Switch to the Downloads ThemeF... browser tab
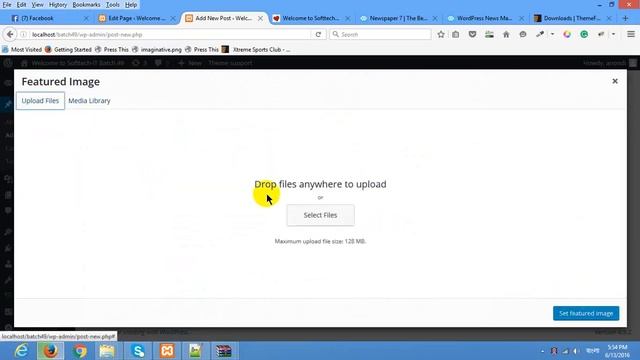Viewport: 640px width, 360px height. [572, 18]
